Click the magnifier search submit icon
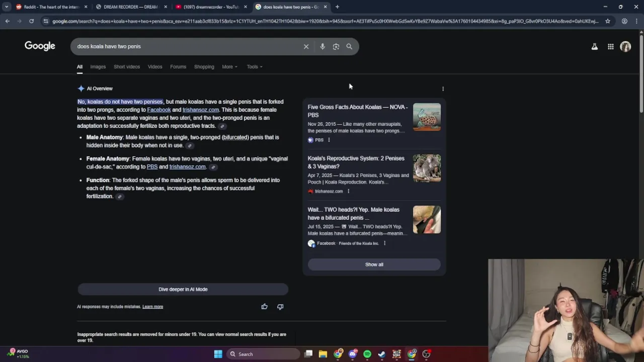 click(x=349, y=46)
